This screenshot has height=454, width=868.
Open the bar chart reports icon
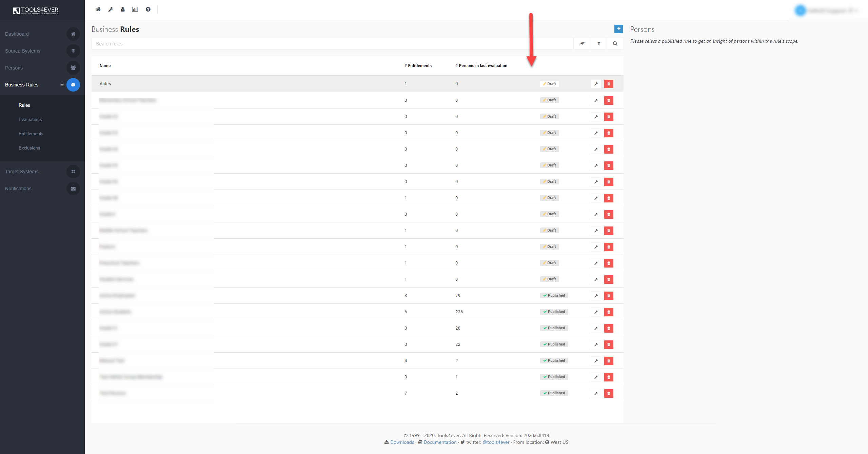(135, 9)
